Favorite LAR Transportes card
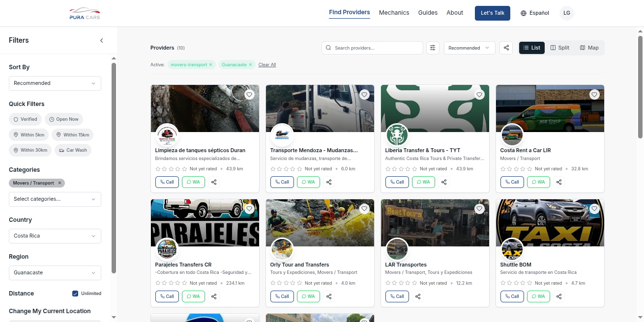The height and width of the screenshot is (322, 644). click(479, 209)
